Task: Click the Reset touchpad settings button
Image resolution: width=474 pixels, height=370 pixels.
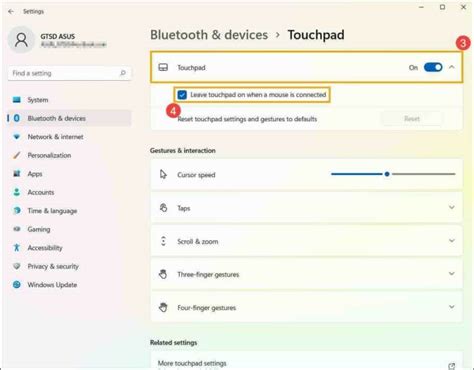Action: pyautogui.click(x=412, y=119)
